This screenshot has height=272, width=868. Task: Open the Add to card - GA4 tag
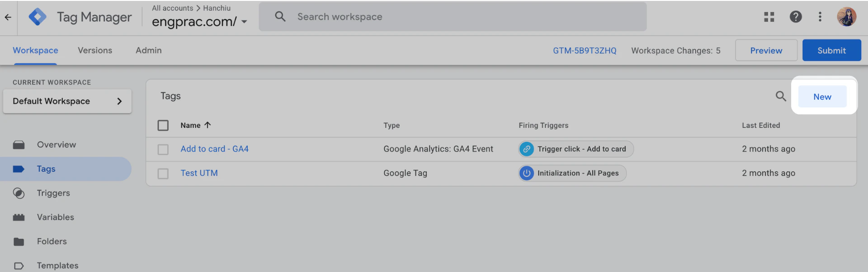215,149
